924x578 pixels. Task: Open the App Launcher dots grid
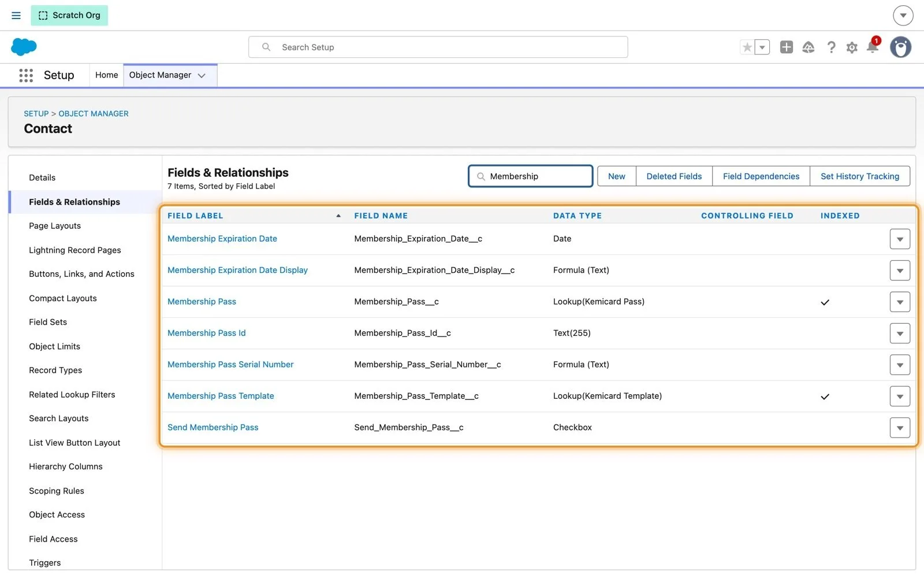(x=26, y=75)
